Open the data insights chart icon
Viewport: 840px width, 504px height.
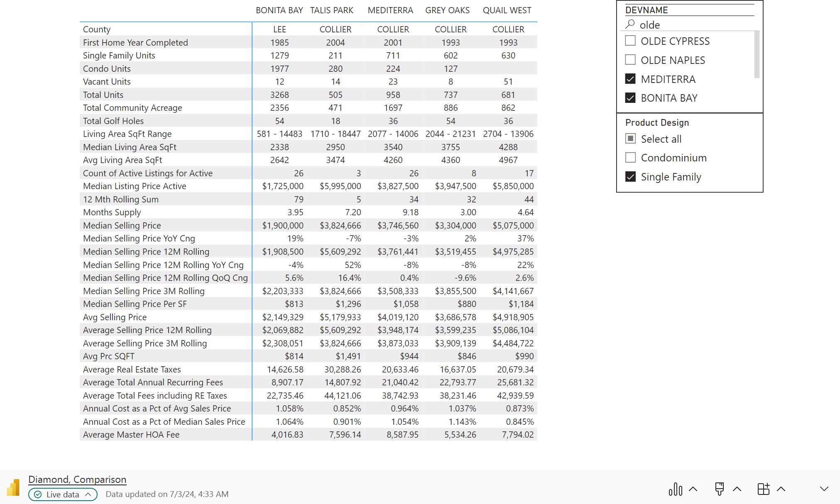pos(676,489)
